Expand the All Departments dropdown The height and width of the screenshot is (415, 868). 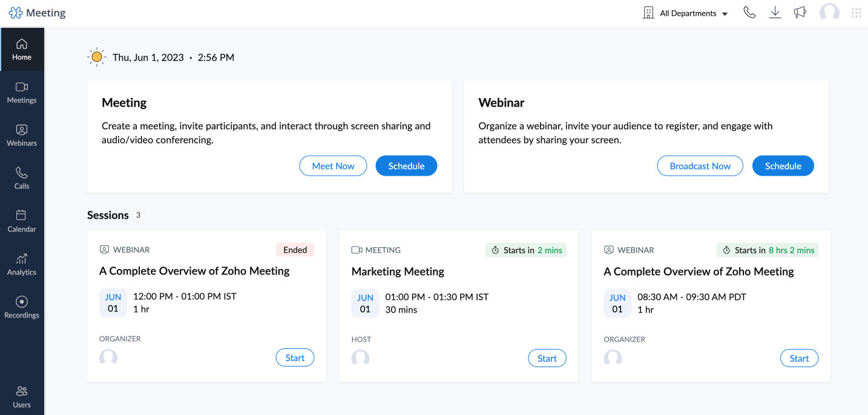pos(694,13)
